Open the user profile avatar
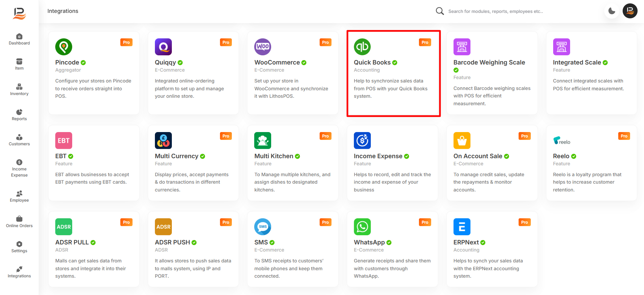The image size is (644, 295). pos(630,11)
